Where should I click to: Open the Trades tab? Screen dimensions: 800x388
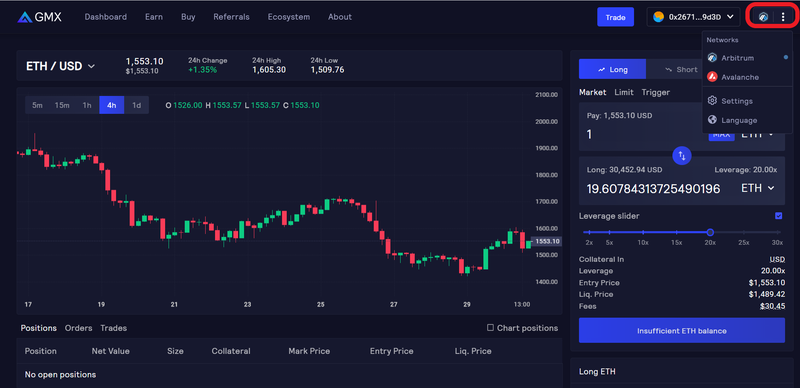[113, 328]
